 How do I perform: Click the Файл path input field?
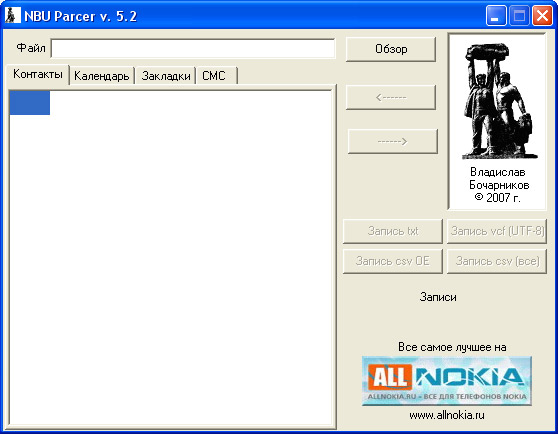[x=193, y=48]
